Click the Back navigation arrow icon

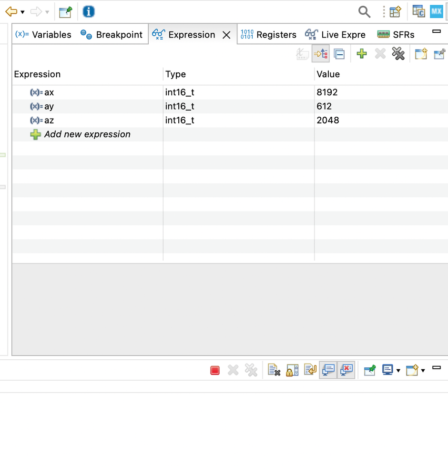pyautogui.click(x=11, y=12)
